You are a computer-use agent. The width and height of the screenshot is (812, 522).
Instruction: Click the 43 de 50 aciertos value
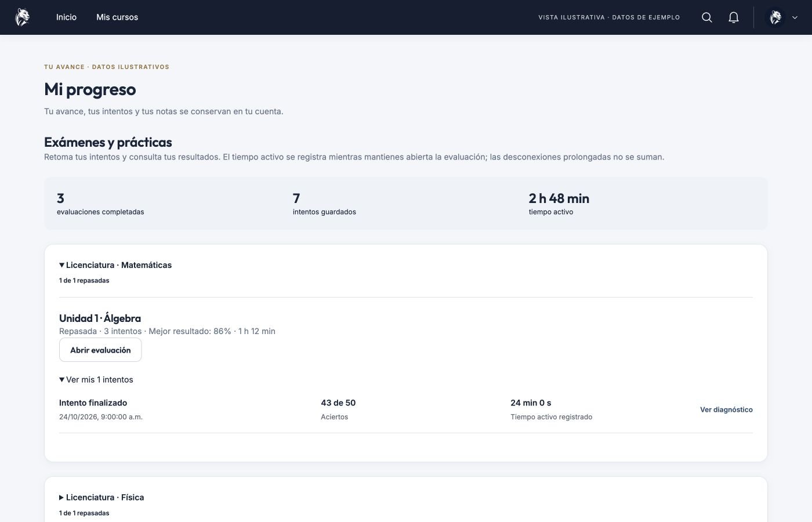click(338, 403)
